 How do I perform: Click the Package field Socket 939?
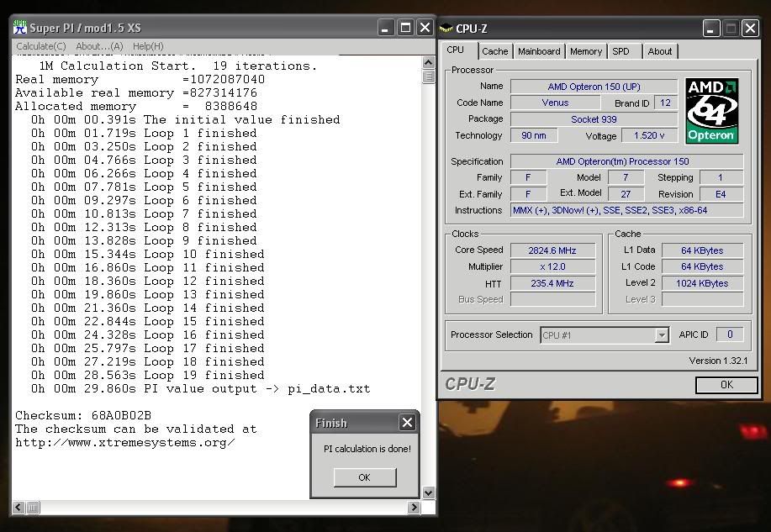tap(594, 119)
